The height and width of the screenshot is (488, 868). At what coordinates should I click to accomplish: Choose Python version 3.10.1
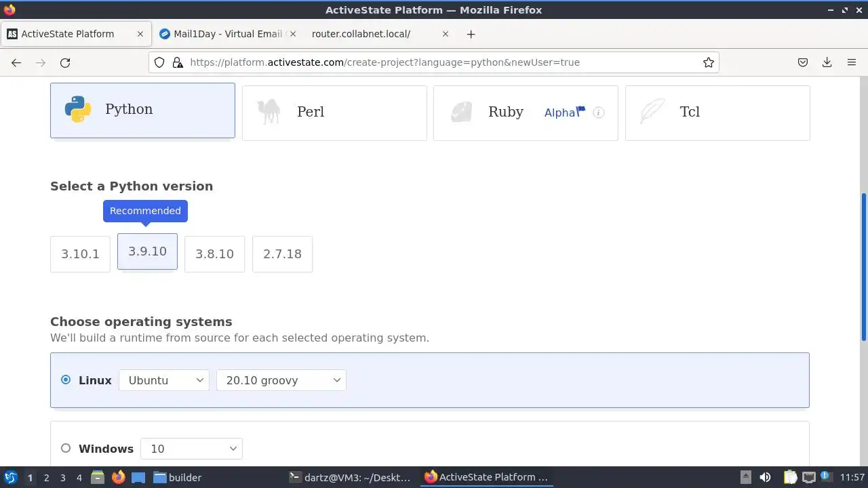[80, 254]
